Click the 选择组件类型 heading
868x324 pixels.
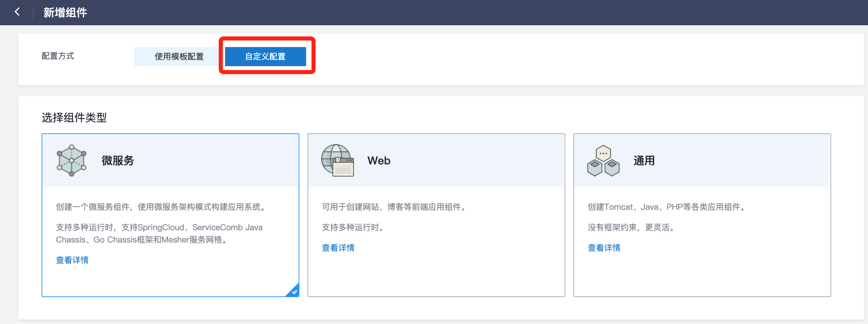[74, 117]
